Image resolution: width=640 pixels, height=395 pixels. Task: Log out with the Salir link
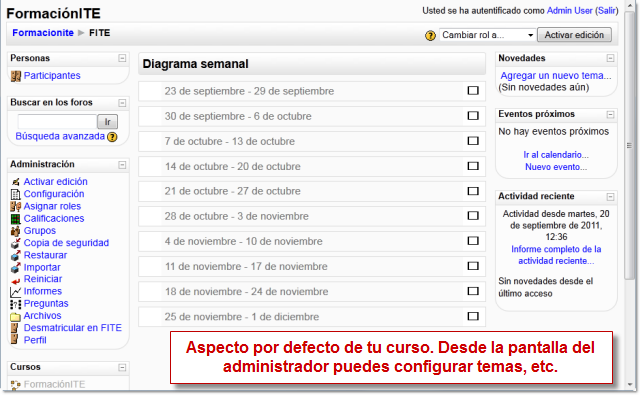click(607, 11)
